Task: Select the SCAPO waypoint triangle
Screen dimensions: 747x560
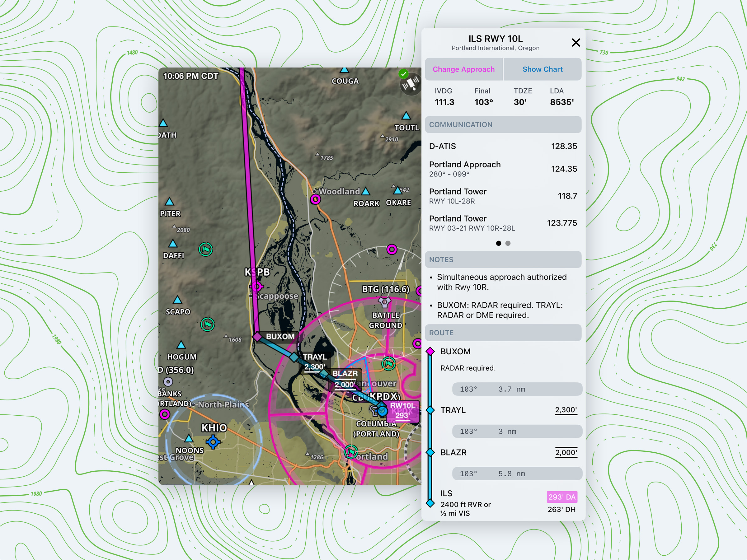Action: (177, 300)
